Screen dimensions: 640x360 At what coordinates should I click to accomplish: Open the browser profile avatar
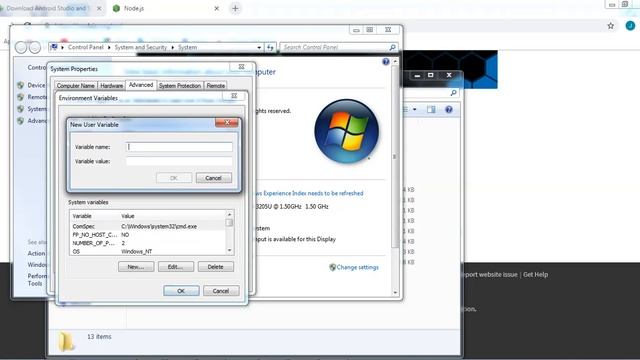630,26
